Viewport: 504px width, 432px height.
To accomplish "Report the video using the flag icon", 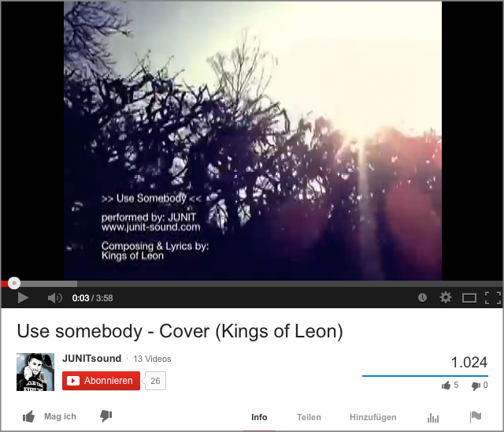I will (476, 417).
